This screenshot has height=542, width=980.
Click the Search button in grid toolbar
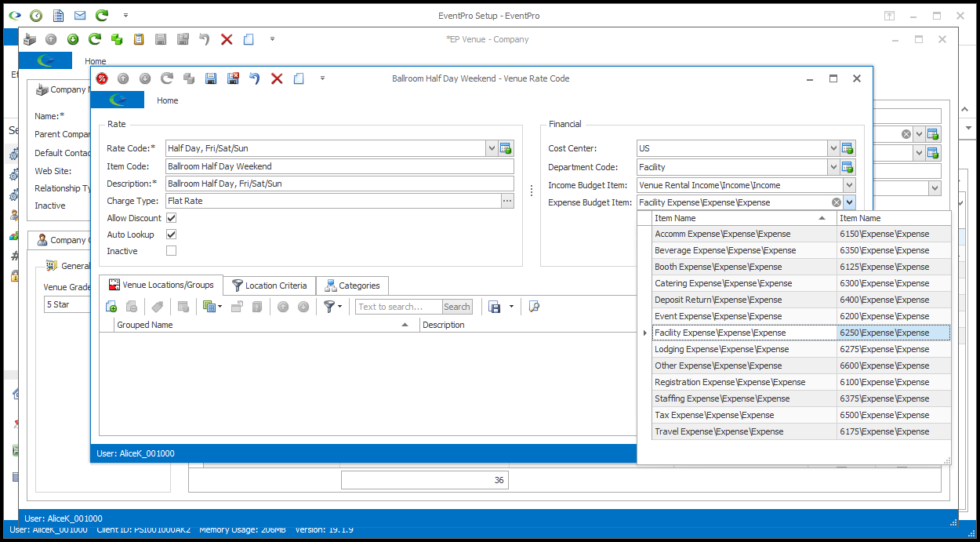click(457, 307)
